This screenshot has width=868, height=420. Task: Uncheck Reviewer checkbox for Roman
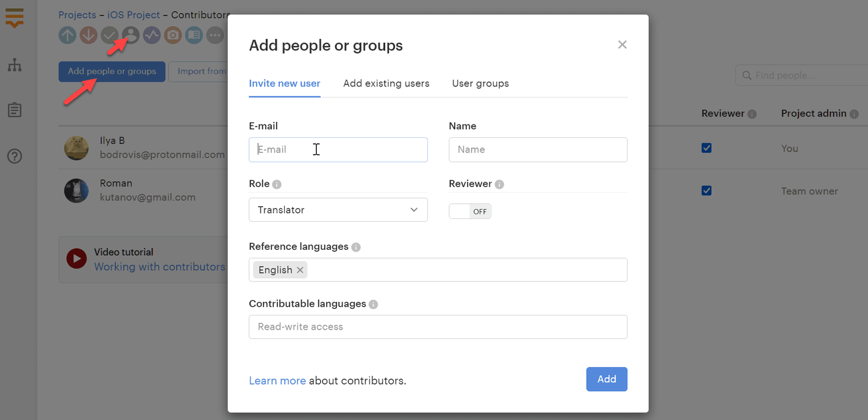click(706, 190)
